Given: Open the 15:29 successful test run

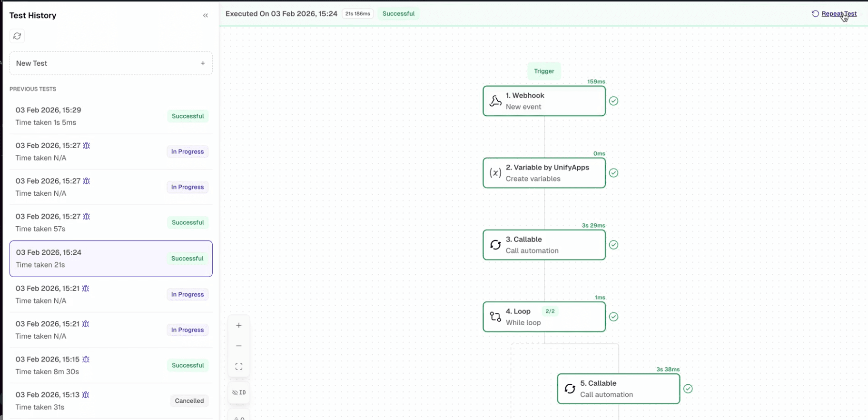Looking at the screenshot, I should (111, 116).
